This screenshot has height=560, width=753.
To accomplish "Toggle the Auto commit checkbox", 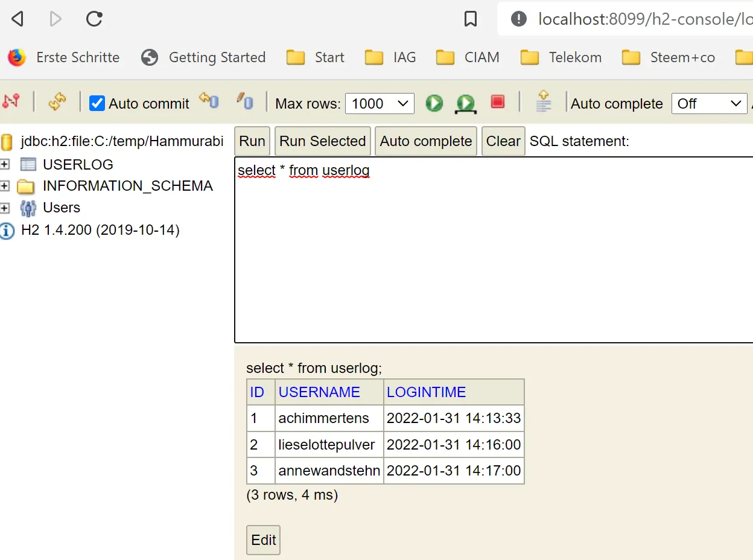I will click(97, 103).
